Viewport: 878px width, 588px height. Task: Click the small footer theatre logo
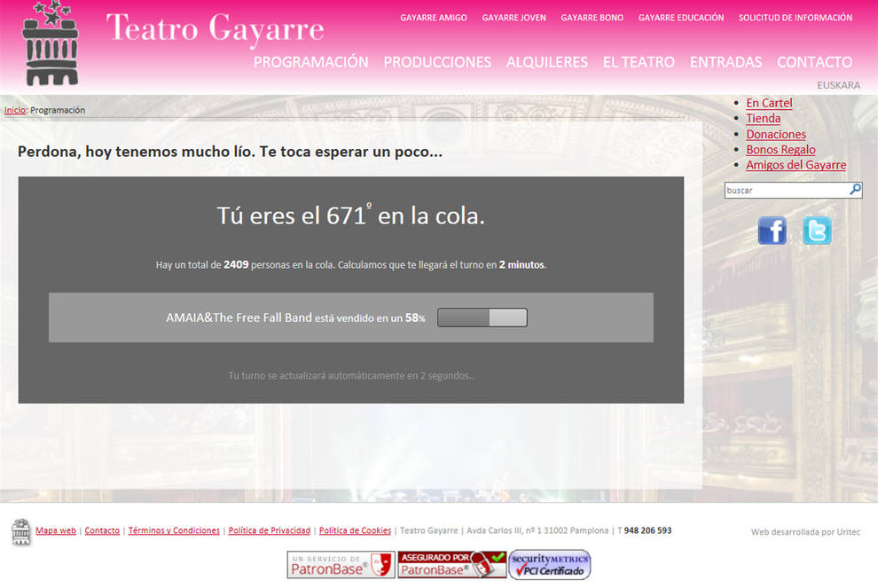tap(20, 531)
